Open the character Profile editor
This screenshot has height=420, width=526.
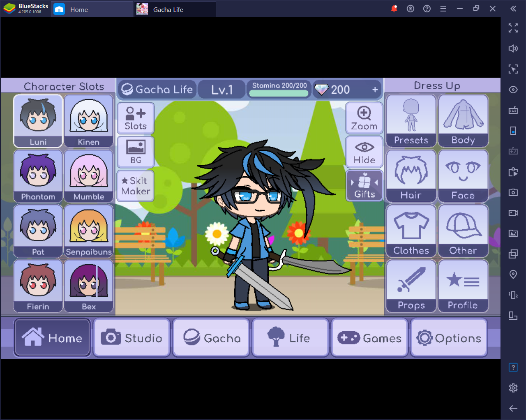463,286
